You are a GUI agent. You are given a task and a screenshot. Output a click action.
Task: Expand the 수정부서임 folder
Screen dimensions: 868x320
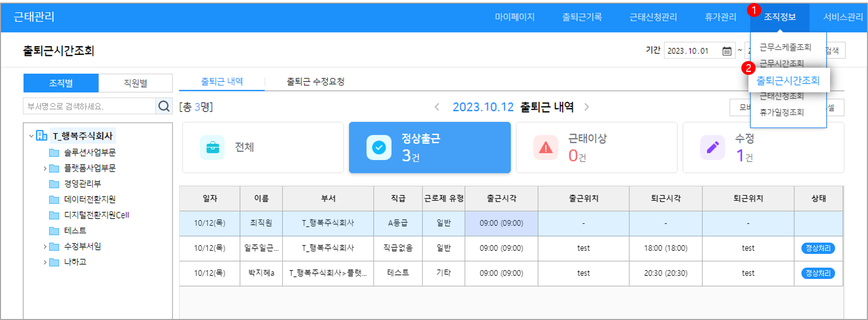point(45,247)
